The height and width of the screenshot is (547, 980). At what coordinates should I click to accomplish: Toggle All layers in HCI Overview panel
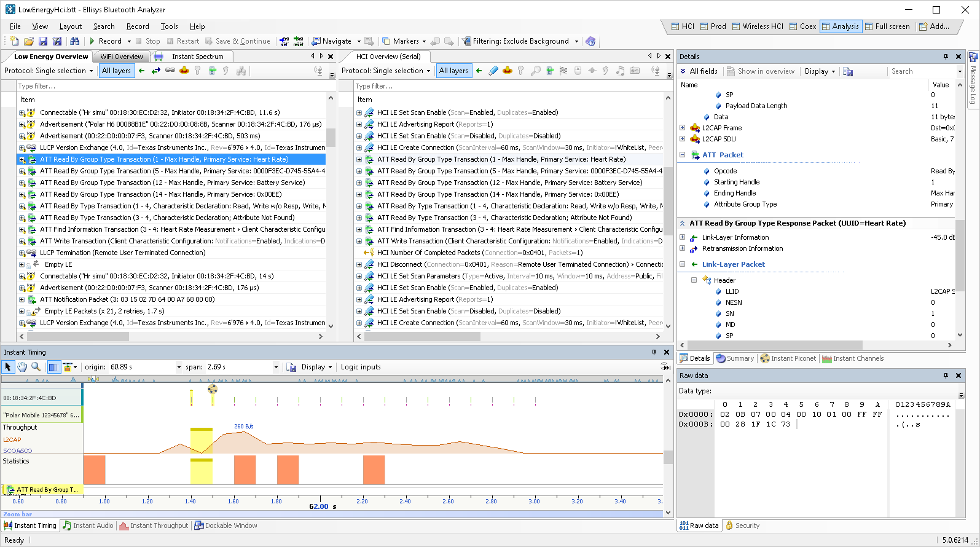[453, 71]
